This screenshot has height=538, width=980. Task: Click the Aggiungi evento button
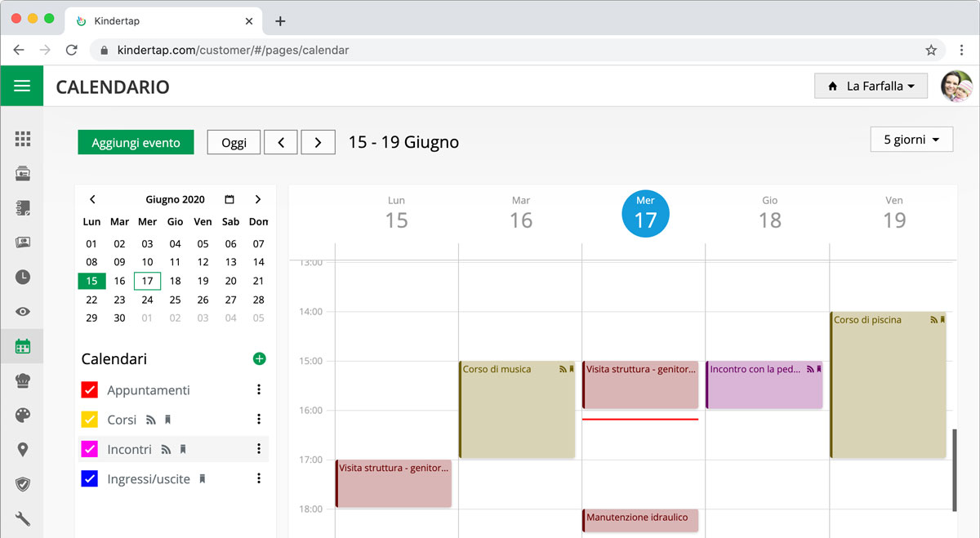136,141
